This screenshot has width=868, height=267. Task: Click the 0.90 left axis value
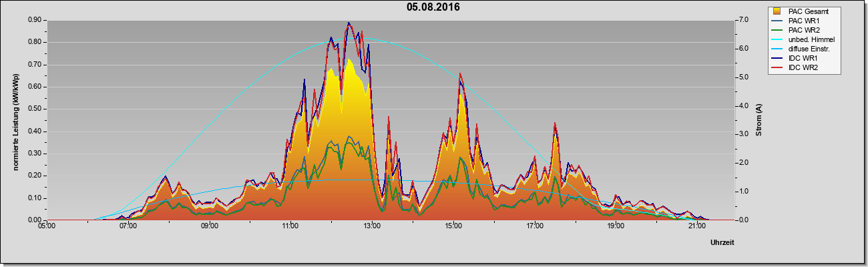click(x=35, y=20)
